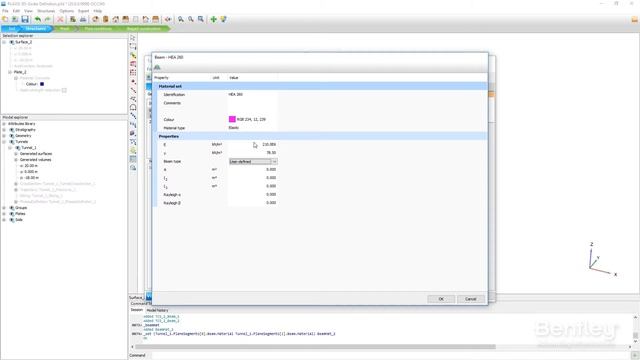Toggle visibility eye of Plates
Image resolution: width=640 pixels, height=360 pixels.
tap(12, 214)
